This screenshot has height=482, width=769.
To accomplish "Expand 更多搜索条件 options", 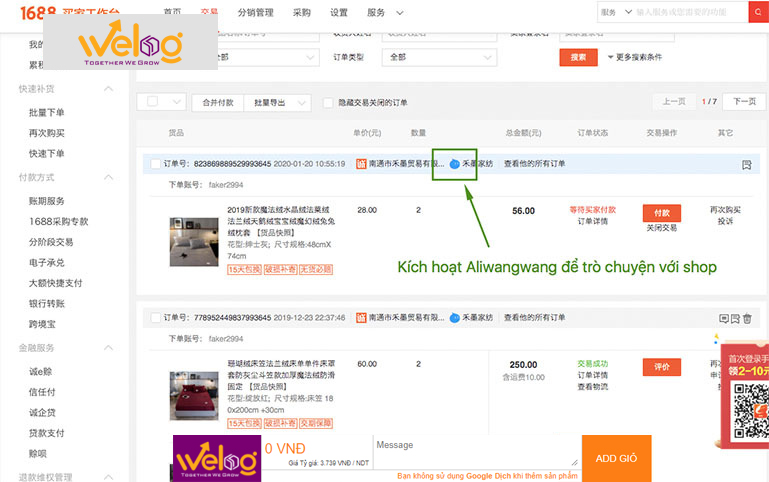I will (635, 57).
